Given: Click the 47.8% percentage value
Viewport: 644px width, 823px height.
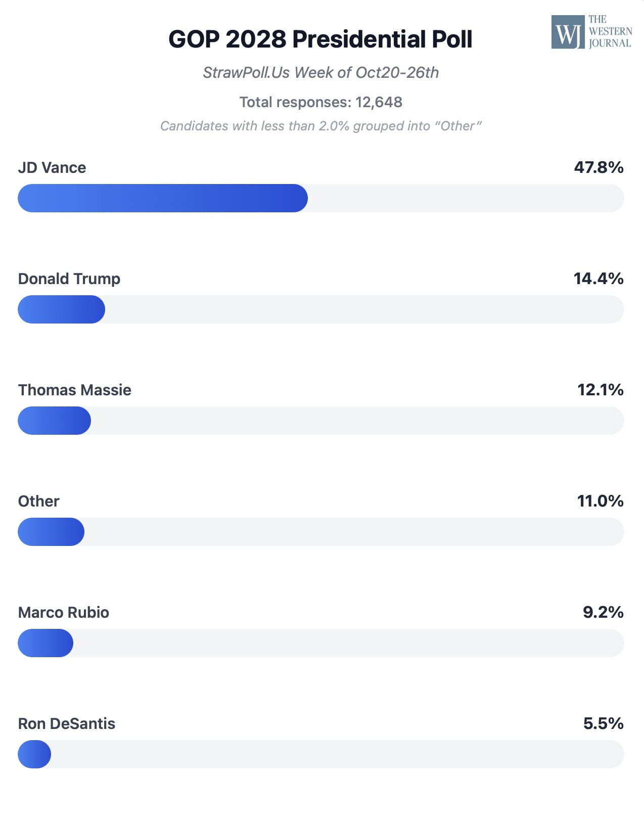Looking at the screenshot, I should 598,167.
